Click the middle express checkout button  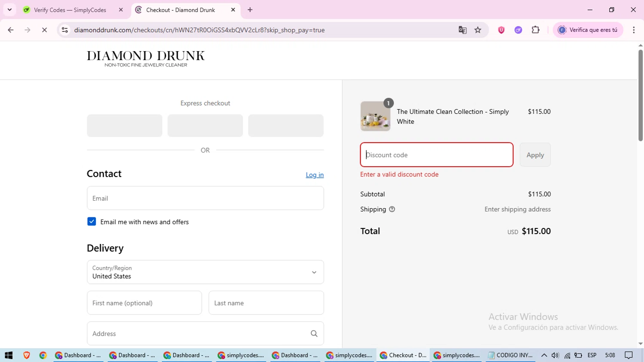coord(205,125)
